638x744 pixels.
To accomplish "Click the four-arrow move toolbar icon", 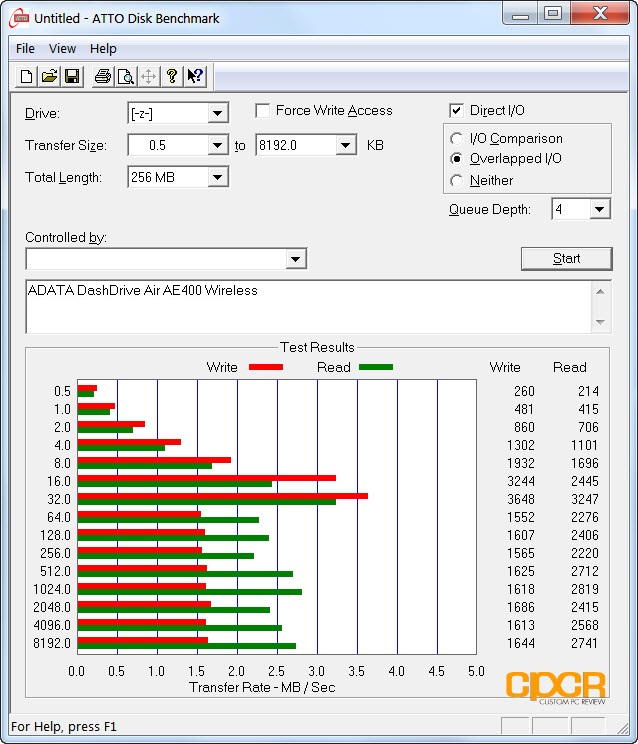I will click(x=148, y=76).
